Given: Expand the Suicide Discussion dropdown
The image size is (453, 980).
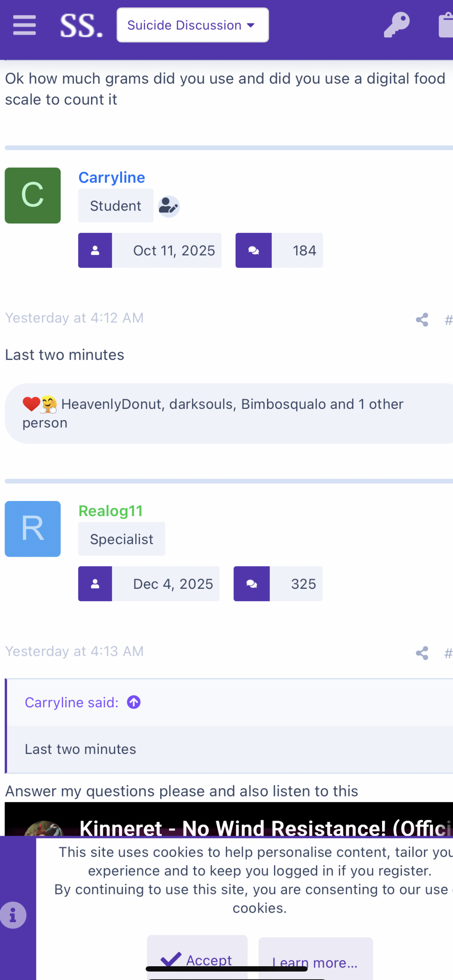Looking at the screenshot, I should click(193, 25).
